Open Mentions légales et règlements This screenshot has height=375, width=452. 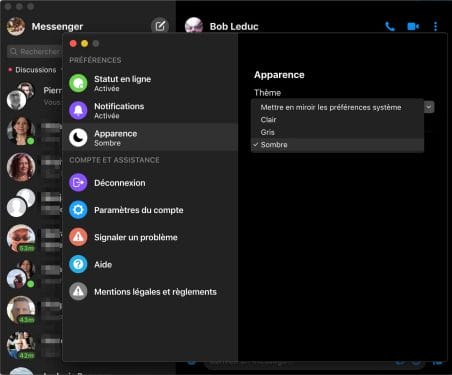(x=150, y=292)
